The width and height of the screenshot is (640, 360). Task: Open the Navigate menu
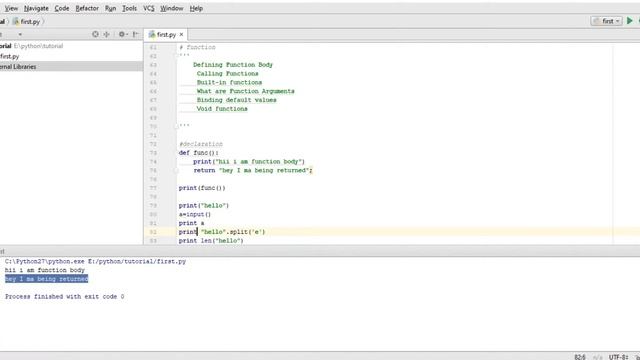click(x=36, y=8)
